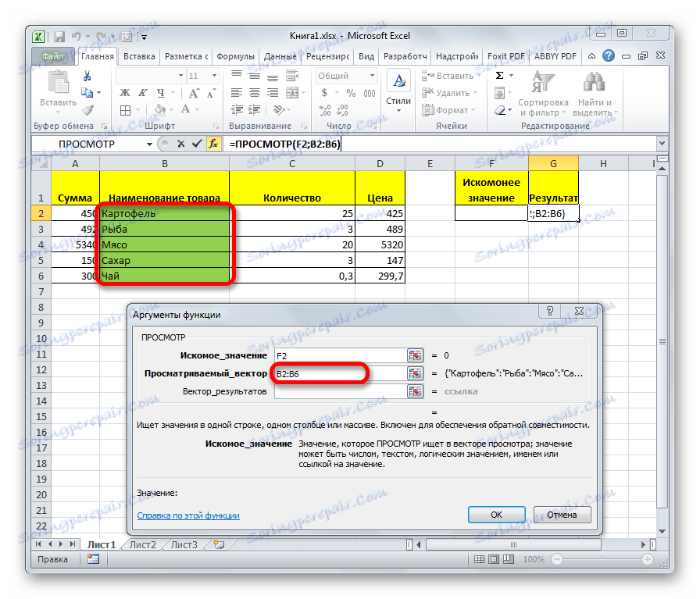Toggle underline (Ч) formatting
This screenshot has height=599, width=700.
point(161,93)
